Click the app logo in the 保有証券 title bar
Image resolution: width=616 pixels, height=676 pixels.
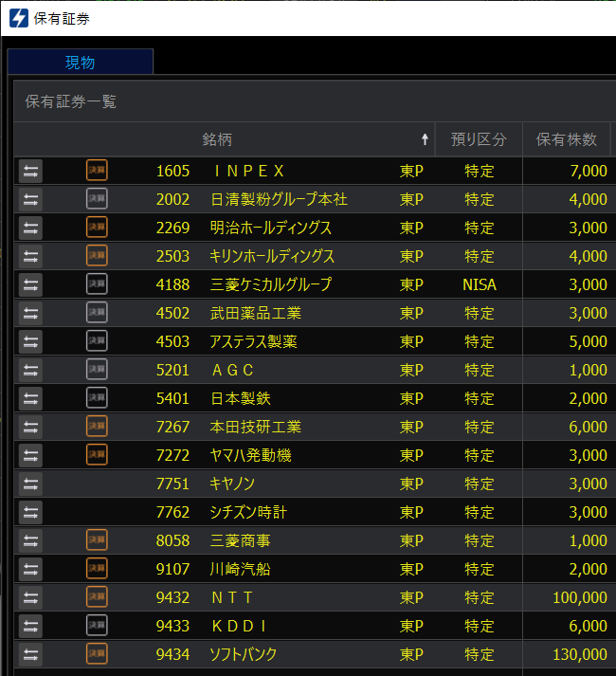(19, 19)
